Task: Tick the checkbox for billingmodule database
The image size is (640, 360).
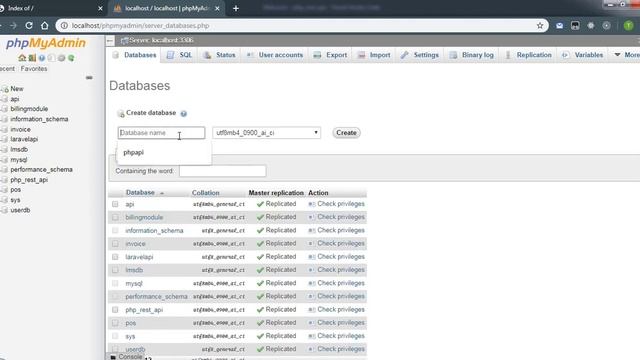Action: (x=115, y=217)
